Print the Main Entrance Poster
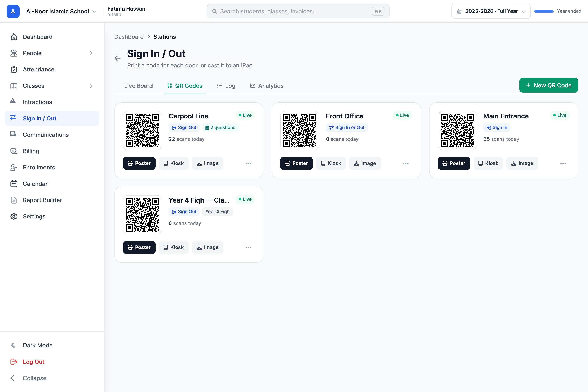The width and height of the screenshot is (588, 392). [454, 163]
